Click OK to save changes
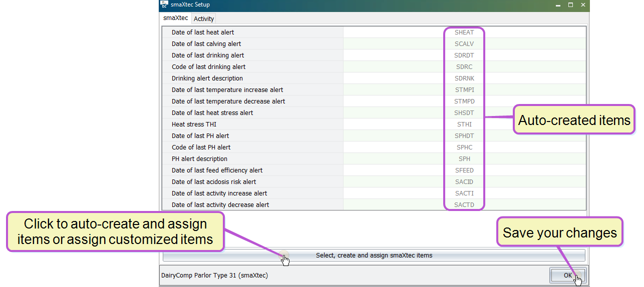 (x=568, y=275)
